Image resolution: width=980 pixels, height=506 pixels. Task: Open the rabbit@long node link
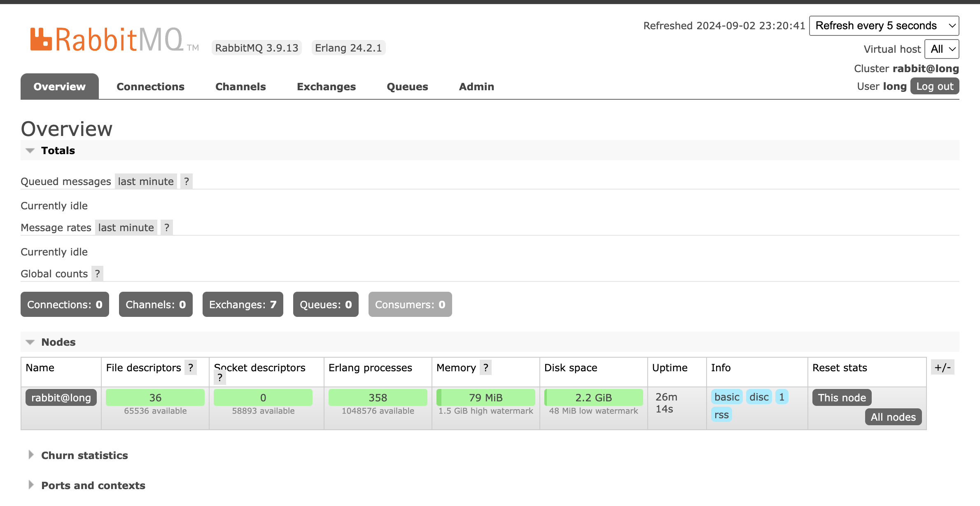click(61, 398)
